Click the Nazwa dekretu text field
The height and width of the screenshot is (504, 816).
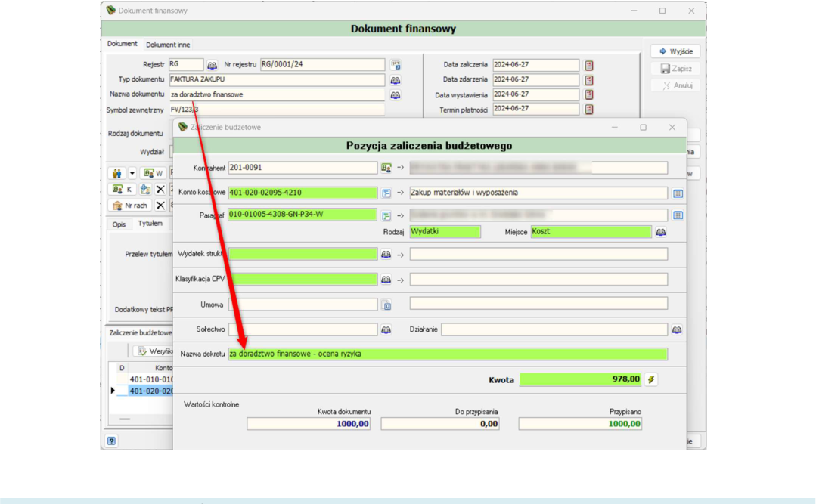click(448, 354)
